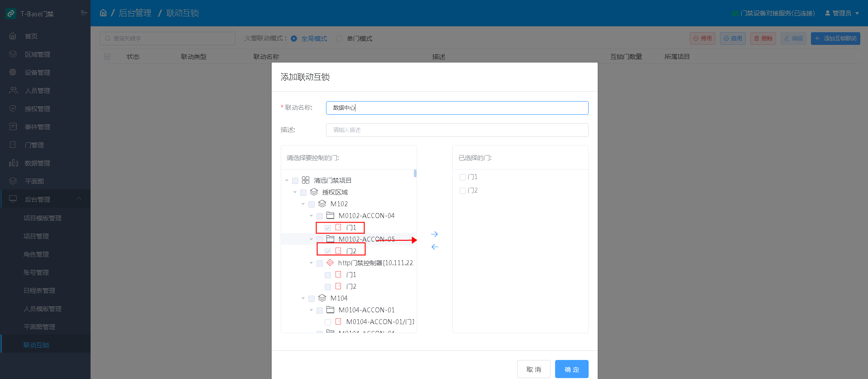Click the 取消 cancel button

click(534, 369)
